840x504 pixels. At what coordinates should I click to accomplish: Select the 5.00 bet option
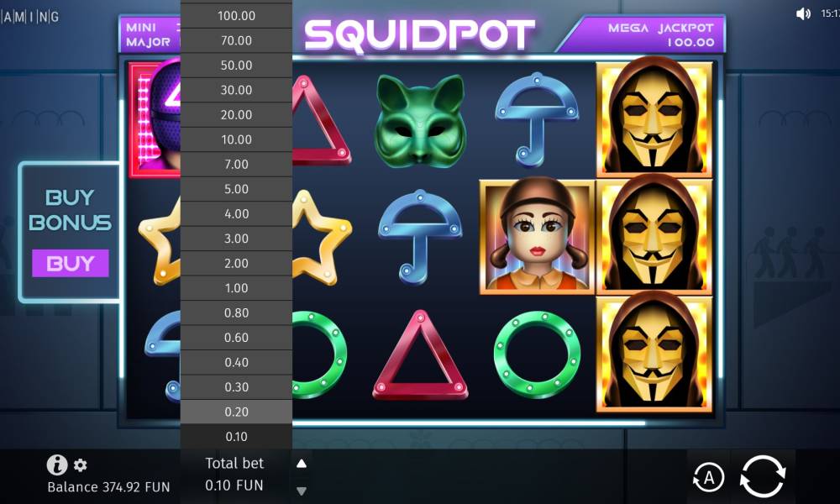(236, 189)
